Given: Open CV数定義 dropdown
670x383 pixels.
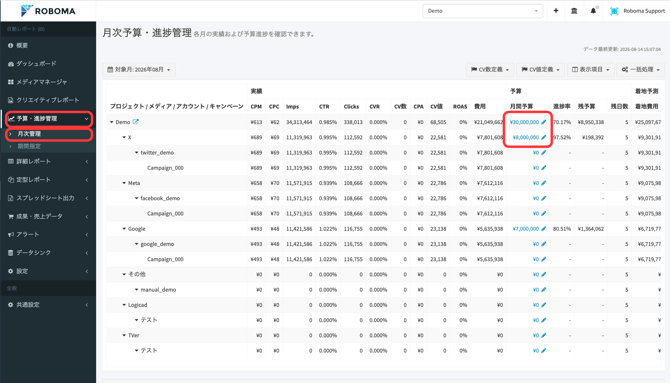Looking at the screenshot, I should (x=490, y=70).
